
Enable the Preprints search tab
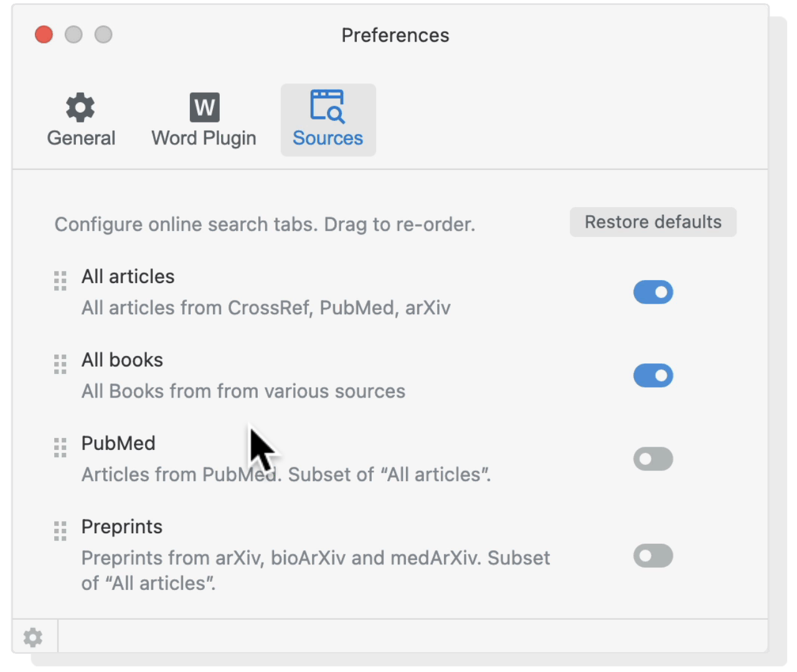pyautogui.click(x=653, y=556)
